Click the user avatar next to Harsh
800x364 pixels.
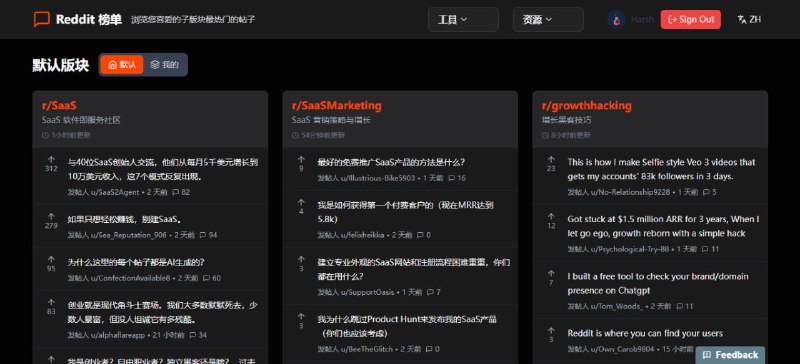click(x=616, y=19)
